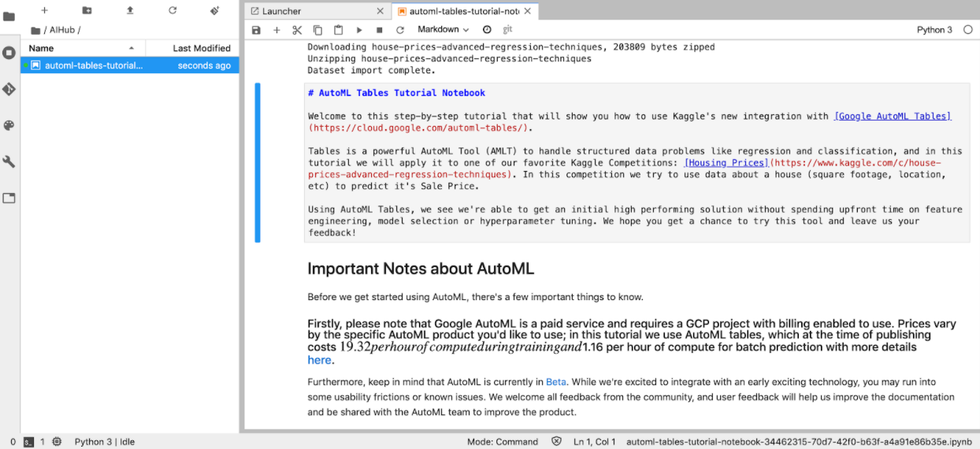Click 'Dataset import complete.' output line
This screenshot has width=980, height=449.
coord(371,70)
